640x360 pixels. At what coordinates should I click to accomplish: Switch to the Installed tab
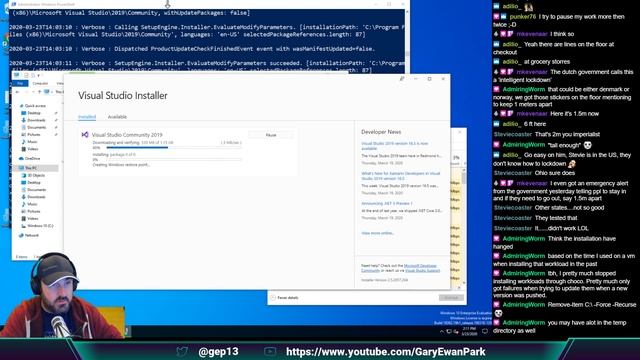tap(87, 117)
